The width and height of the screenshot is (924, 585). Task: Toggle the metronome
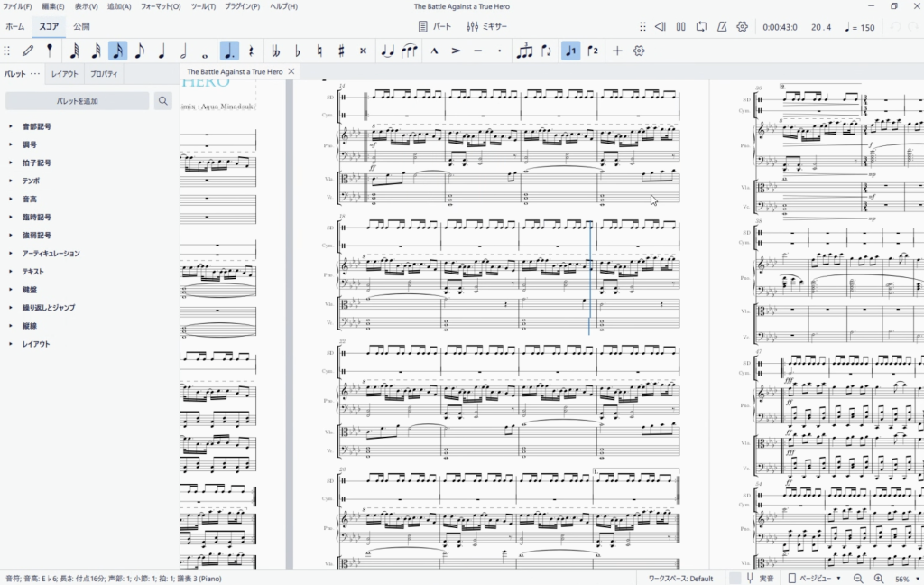[721, 26]
